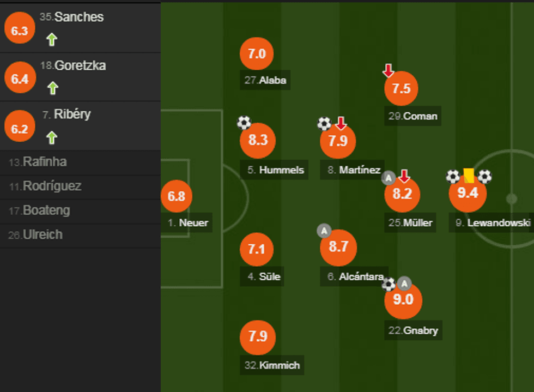Click the assist badge above Gnabry's rating
This screenshot has height=392, width=534.
[x=404, y=284]
